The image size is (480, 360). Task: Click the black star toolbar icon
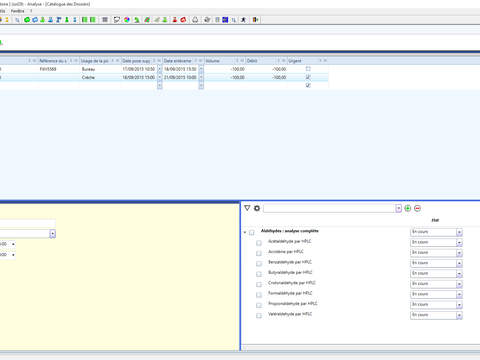click(x=243, y=20)
